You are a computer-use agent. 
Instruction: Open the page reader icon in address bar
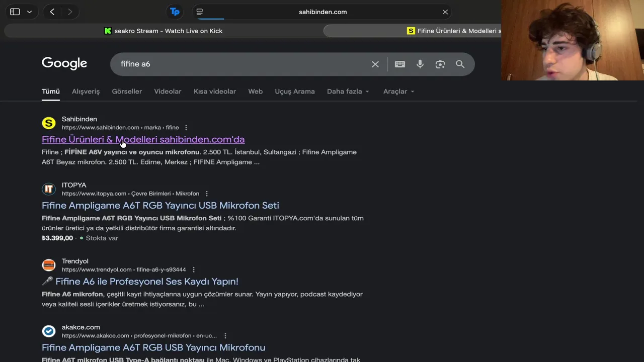pyautogui.click(x=200, y=12)
